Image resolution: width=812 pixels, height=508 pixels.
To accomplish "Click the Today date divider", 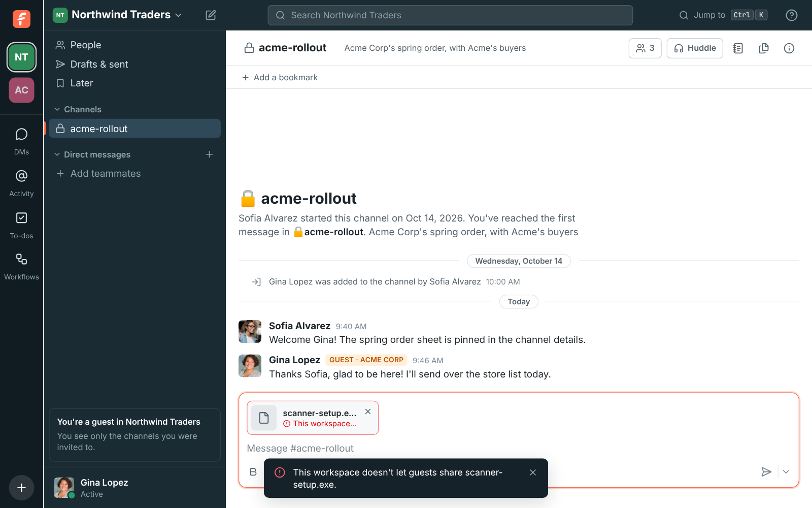I will (519, 302).
